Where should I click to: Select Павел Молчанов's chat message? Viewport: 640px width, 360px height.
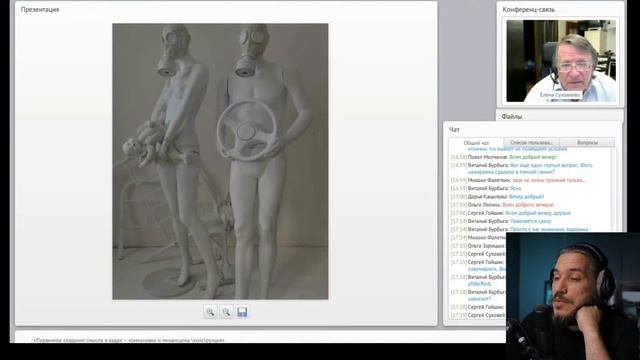click(504, 157)
